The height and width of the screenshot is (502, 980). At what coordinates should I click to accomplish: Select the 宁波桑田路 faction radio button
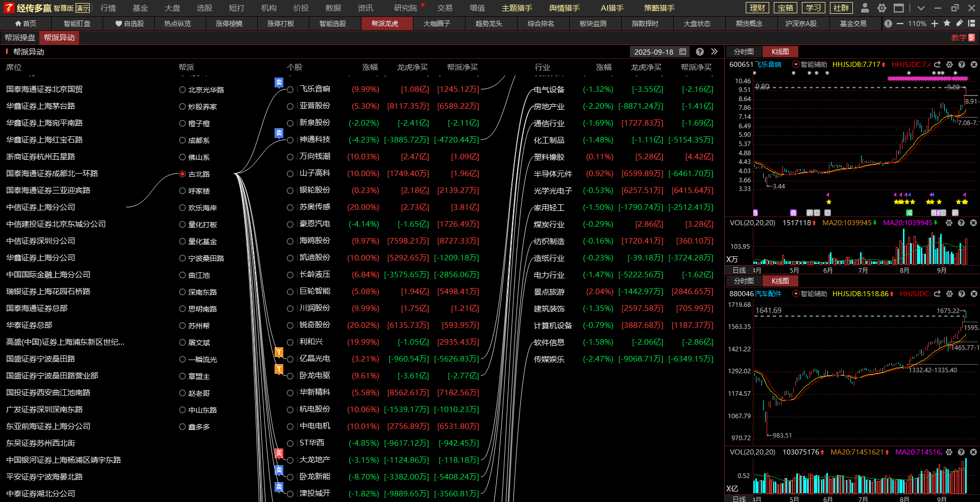182,258
